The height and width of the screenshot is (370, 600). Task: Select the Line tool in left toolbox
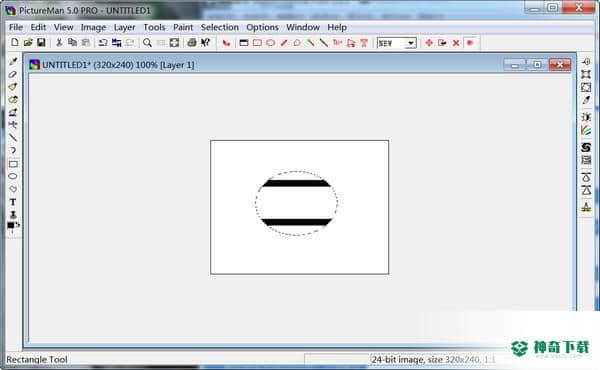pyautogui.click(x=13, y=138)
